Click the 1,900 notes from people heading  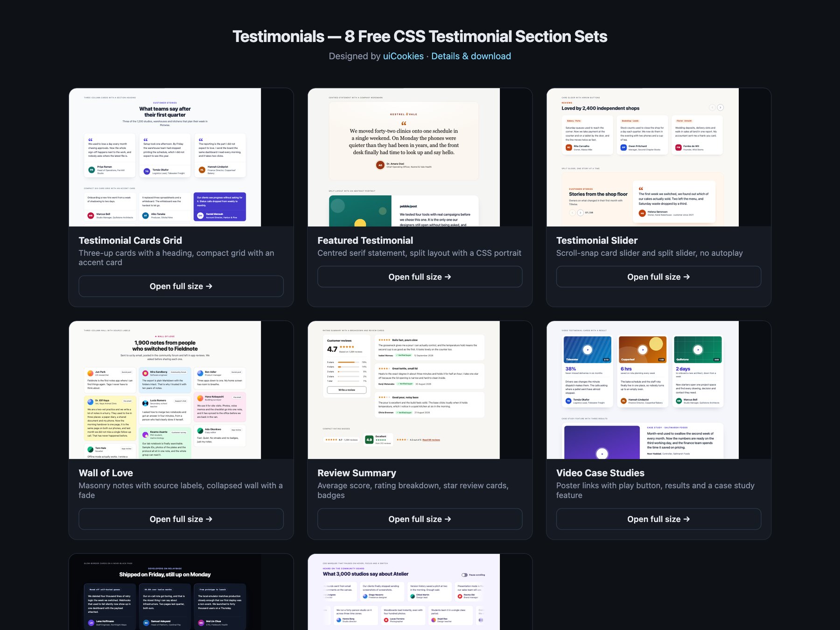coord(165,346)
